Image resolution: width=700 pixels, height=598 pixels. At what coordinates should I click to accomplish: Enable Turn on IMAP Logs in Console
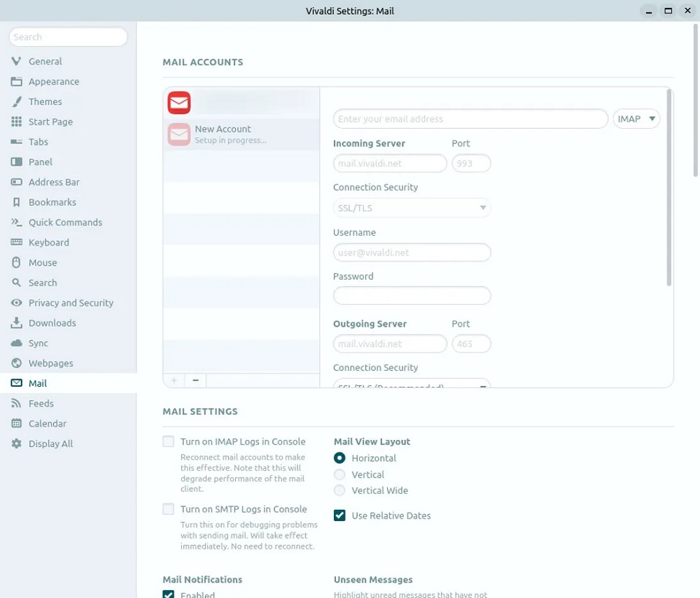point(169,441)
